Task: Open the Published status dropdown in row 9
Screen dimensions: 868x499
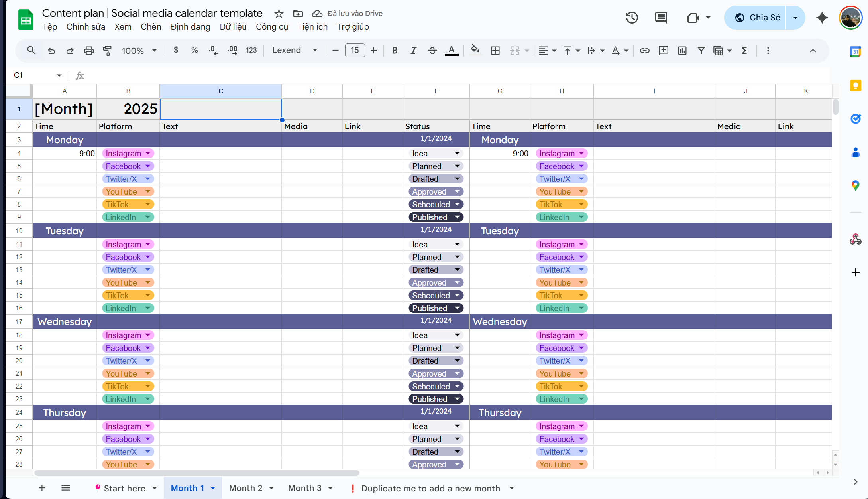Action: (x=457, y=217)
